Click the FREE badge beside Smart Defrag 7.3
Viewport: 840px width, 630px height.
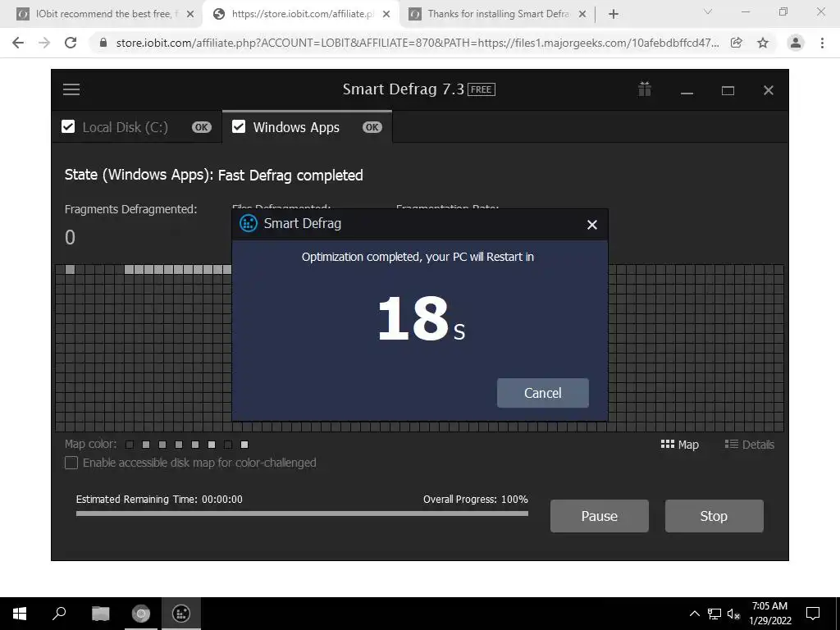(481, 89)
